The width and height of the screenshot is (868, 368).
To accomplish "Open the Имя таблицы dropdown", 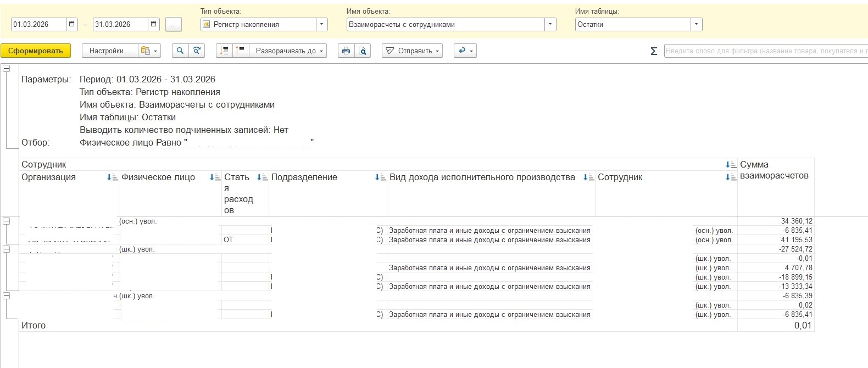I will [697, 24].
